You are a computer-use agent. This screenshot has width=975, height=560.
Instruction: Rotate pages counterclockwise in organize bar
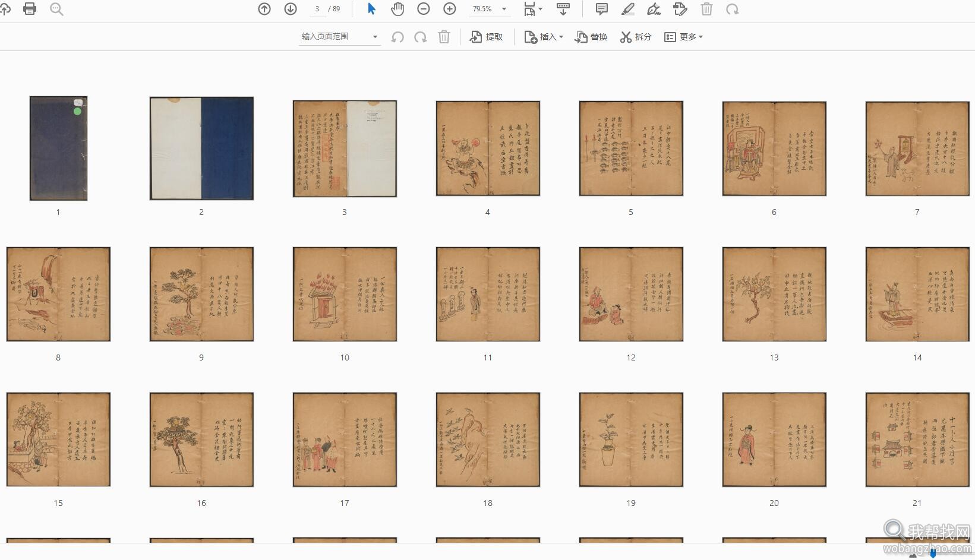397,37
